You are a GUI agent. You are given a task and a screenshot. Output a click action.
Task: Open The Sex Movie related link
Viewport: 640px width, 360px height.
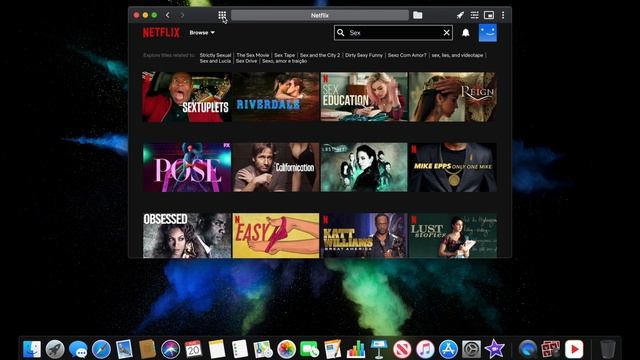coord(253,55)
